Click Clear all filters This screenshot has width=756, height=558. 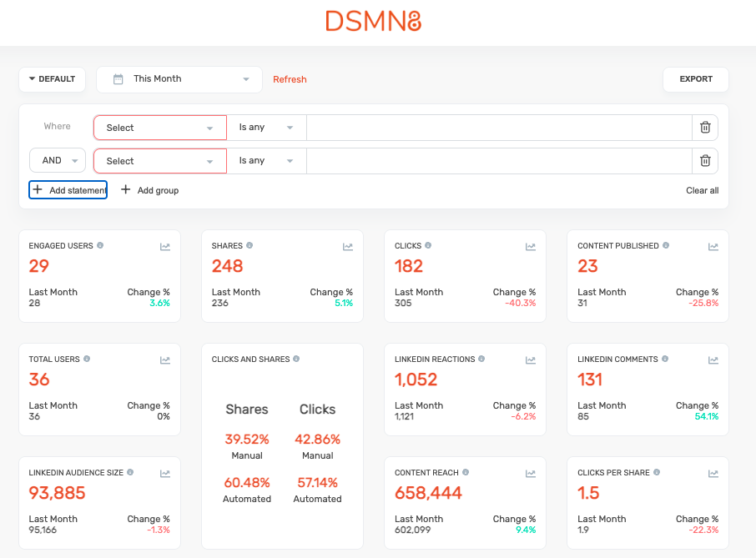(702, 190)
